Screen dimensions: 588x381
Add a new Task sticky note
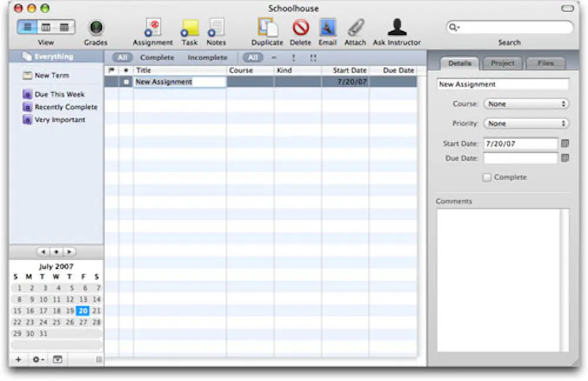[189, 28]
